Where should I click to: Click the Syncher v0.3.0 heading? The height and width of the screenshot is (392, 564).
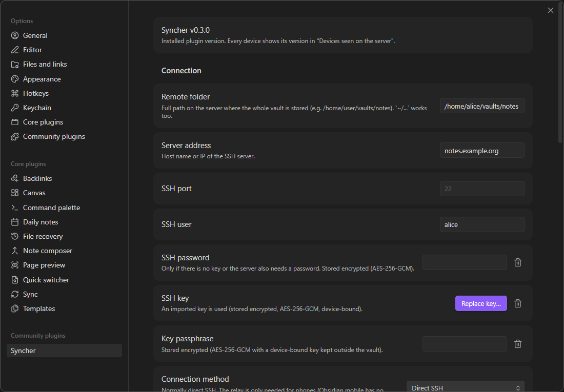[x=185, y=30]
